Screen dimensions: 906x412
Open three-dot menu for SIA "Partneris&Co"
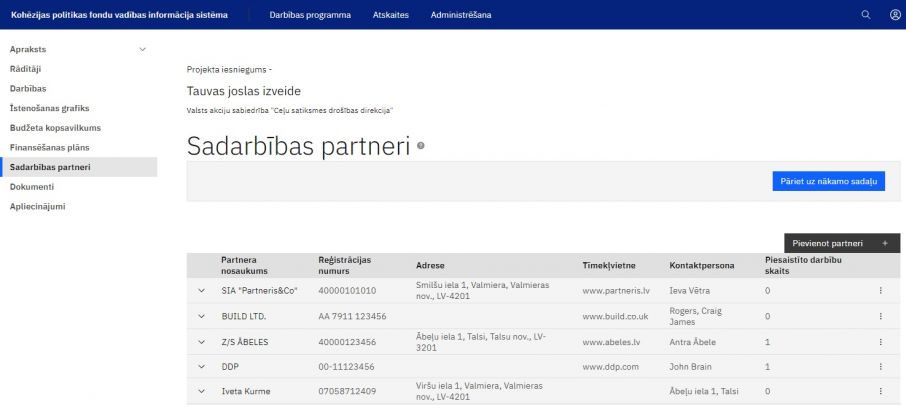(x=880, y=291)
